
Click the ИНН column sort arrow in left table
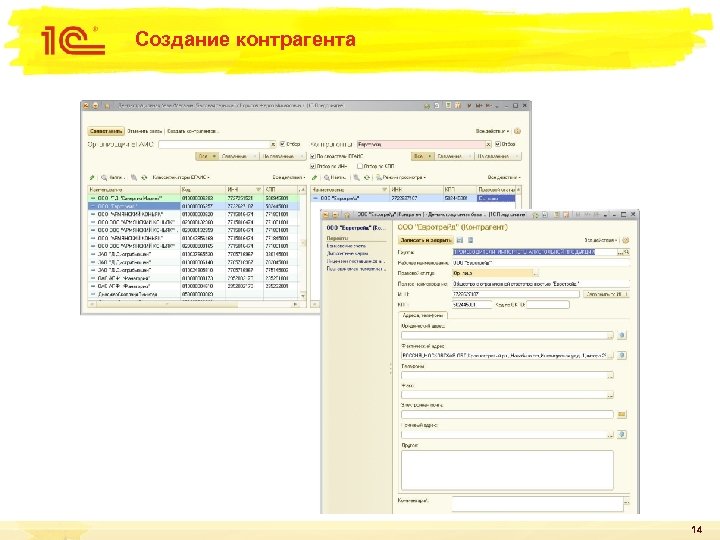(x=259, y=190)
